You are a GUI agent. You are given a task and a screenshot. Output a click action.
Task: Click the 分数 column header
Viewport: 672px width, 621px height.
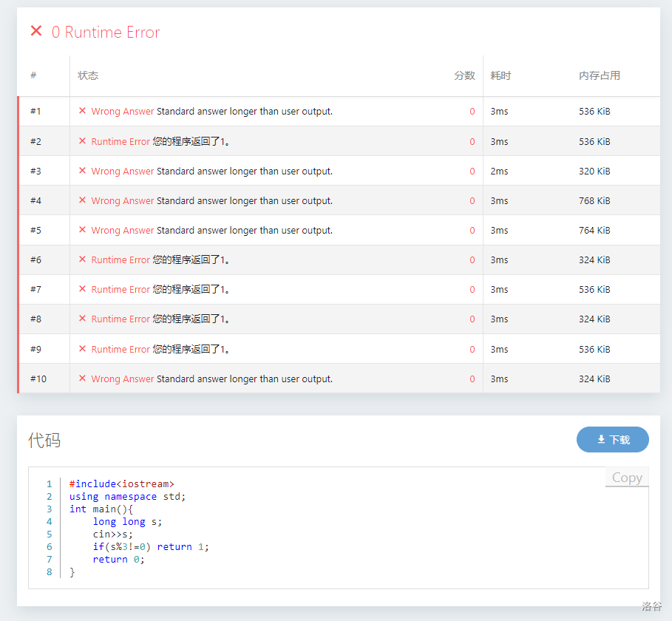[x=464, y=75]
